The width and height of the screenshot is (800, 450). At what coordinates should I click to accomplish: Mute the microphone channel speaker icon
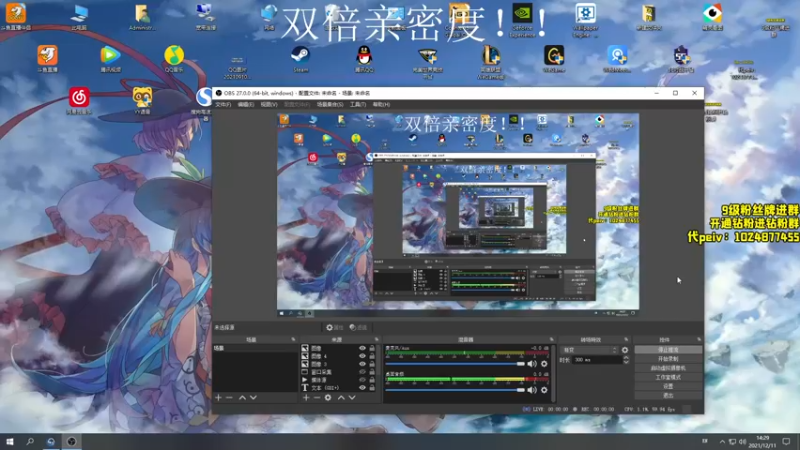(532, 364)
